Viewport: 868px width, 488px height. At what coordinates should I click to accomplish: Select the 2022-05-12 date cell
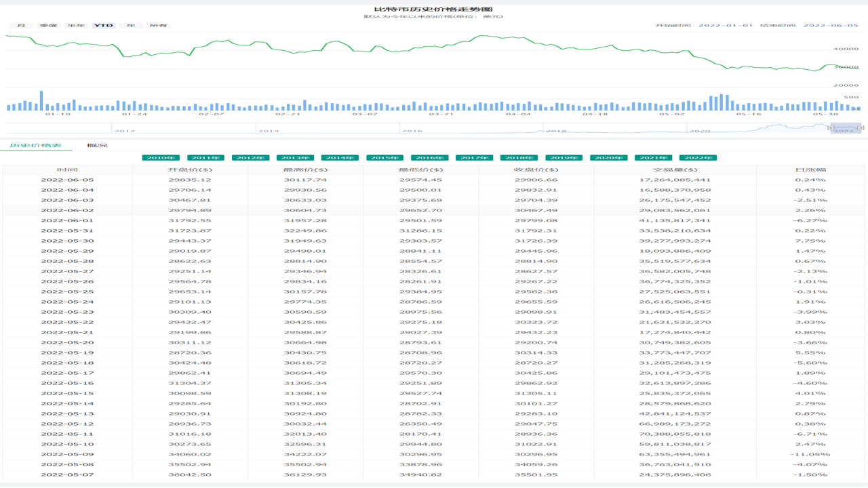[x=67, y=424]
